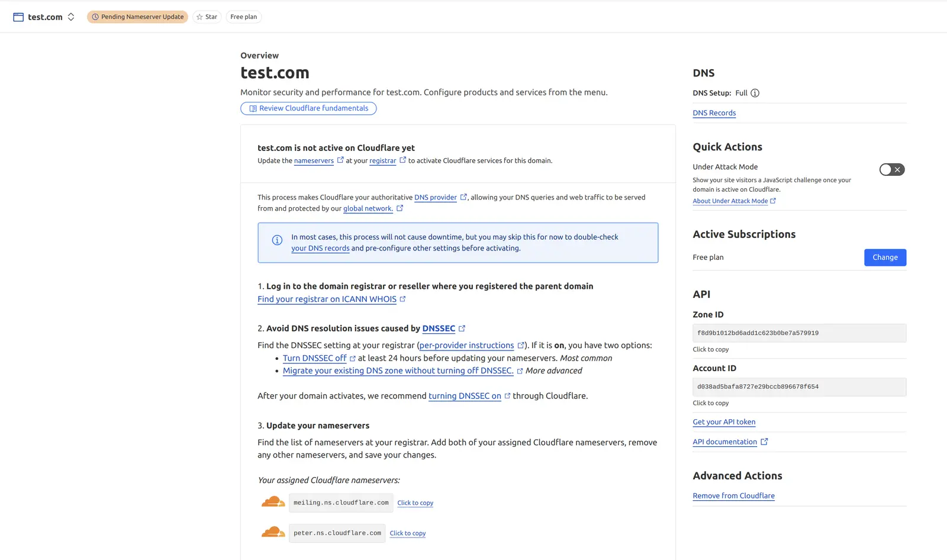Image resolution: width=947 pixels, height=560 pixels.
Task: Click the nameservers link
Action: coord(314,161)
